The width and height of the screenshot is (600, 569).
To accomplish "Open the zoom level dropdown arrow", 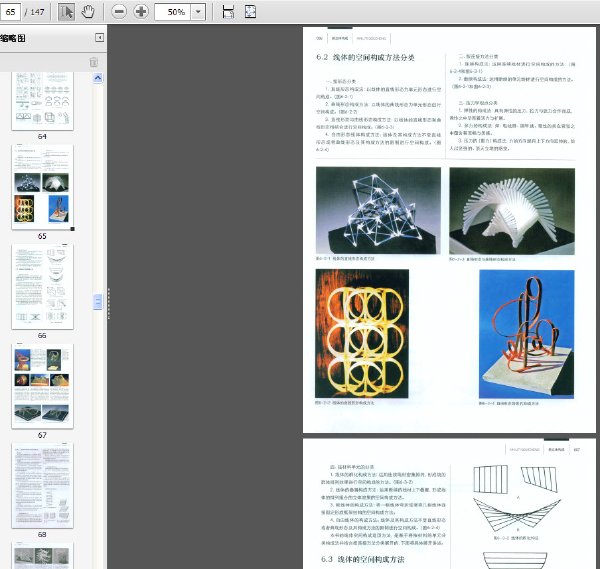I will click(x=198, y=12).
